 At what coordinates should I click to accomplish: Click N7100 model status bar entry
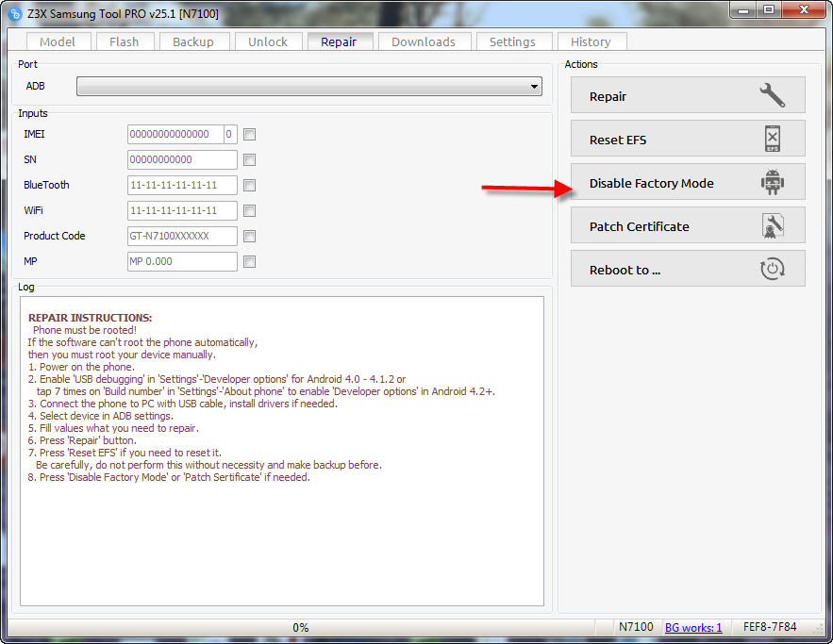coord(636,627)
